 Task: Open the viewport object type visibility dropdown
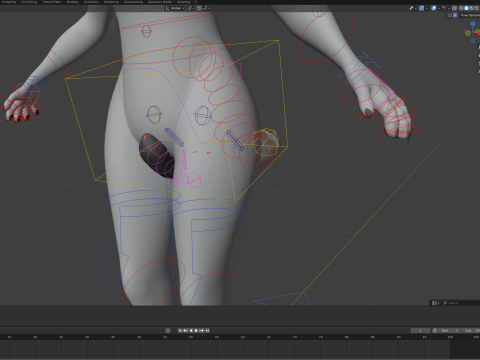tap(413, 8)
